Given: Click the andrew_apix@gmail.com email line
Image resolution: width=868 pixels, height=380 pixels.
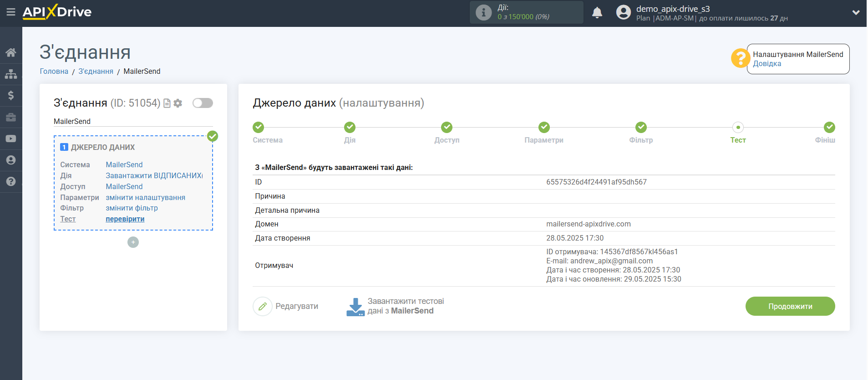Looking at the screenshot, I should 599,261.
